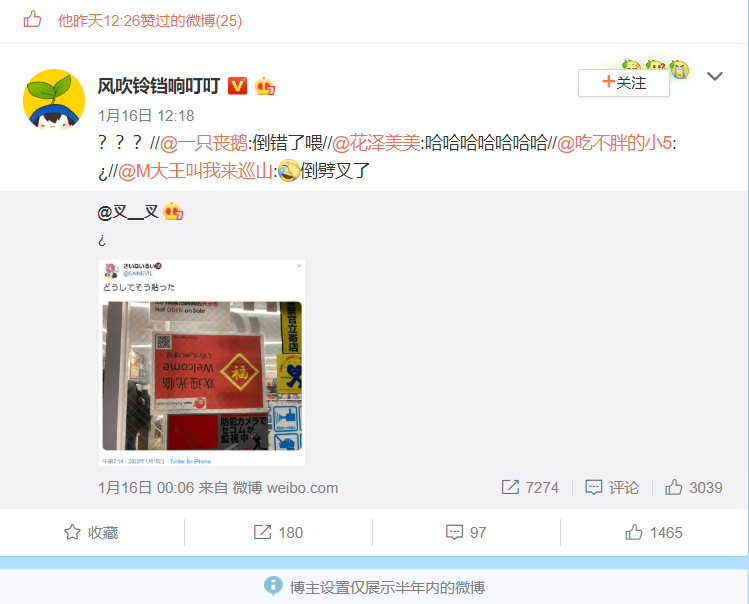The width and height of the screenshot is (749, 604).
Task: Open the 风吹铃铛响叮叮 profile avatar
Action: click(x=54, y=100)
